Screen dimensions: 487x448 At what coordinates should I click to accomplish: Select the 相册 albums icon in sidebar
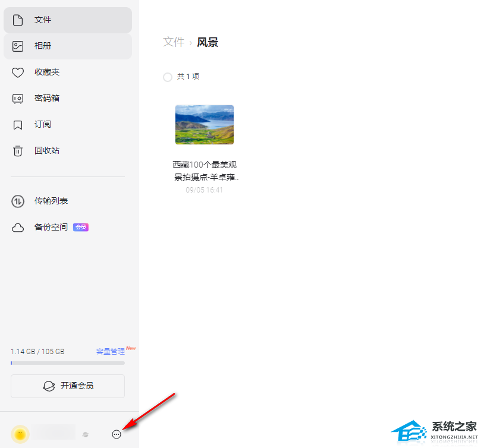click(x=18, y=46)
